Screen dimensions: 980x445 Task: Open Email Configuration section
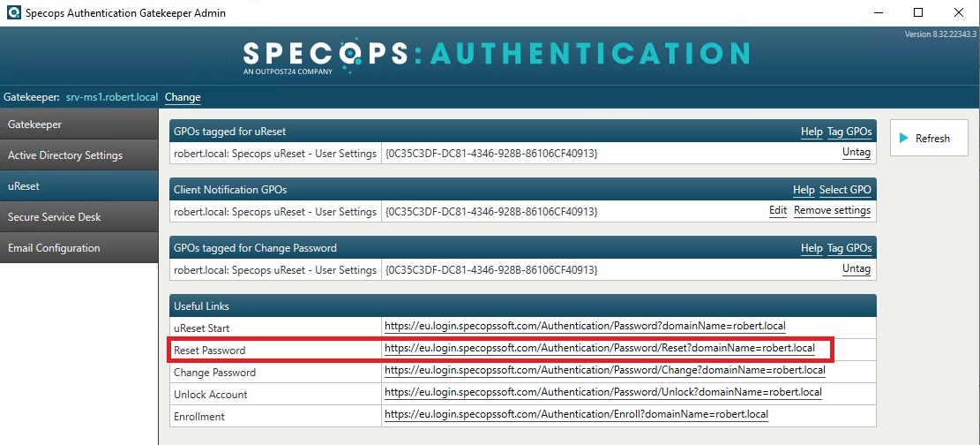pyautogui.click(x=79, y=248)
